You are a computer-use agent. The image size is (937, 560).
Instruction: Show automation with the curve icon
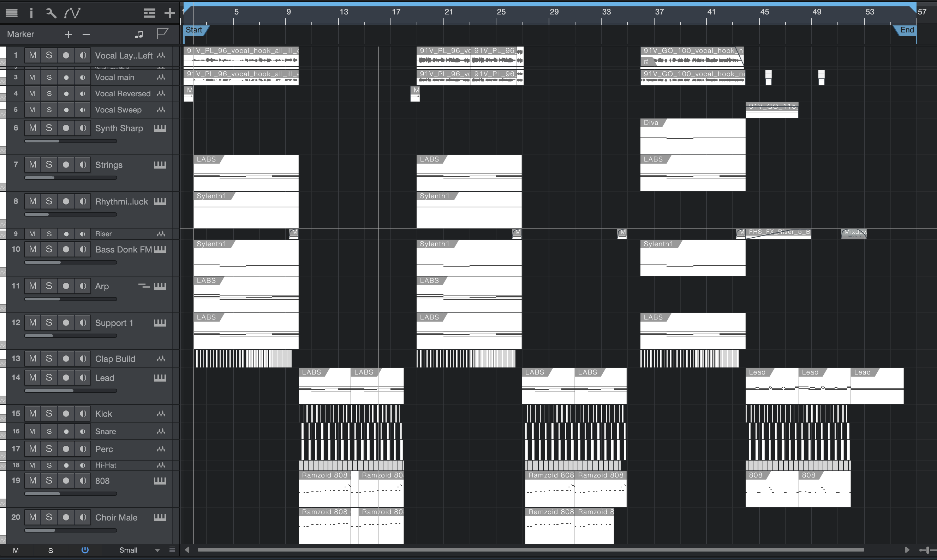pyautogui.click(x=72, y=13)
